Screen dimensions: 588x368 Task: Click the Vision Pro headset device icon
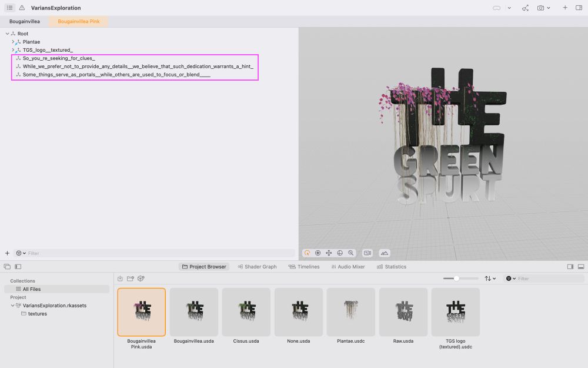click(496, 8)
